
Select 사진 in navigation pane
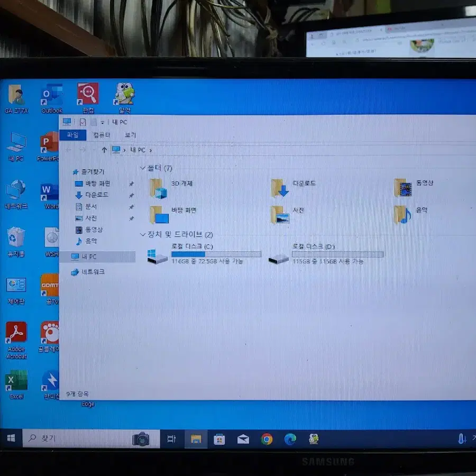click(86, 218)
